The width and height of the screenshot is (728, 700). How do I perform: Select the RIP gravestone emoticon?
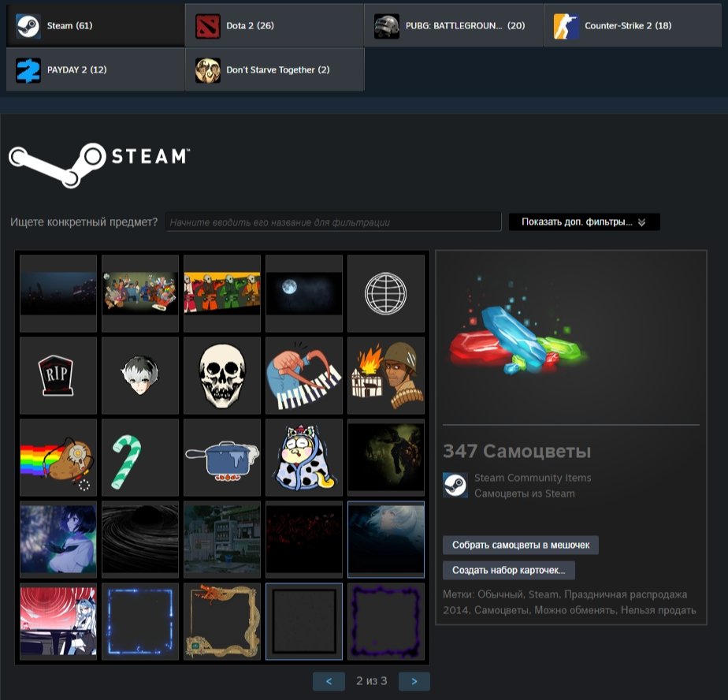[x=57, y=374]
